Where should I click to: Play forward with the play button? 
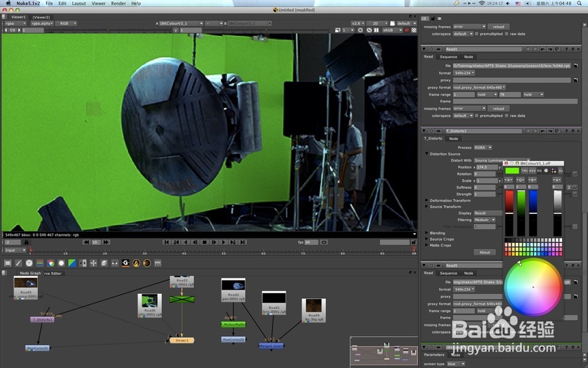223,242
